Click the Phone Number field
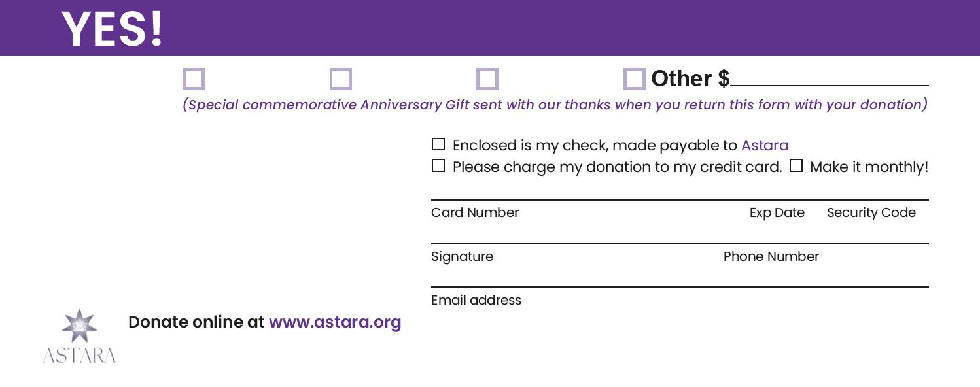Image resolution: width=980 pixels, height=387 pixels. 824,235
